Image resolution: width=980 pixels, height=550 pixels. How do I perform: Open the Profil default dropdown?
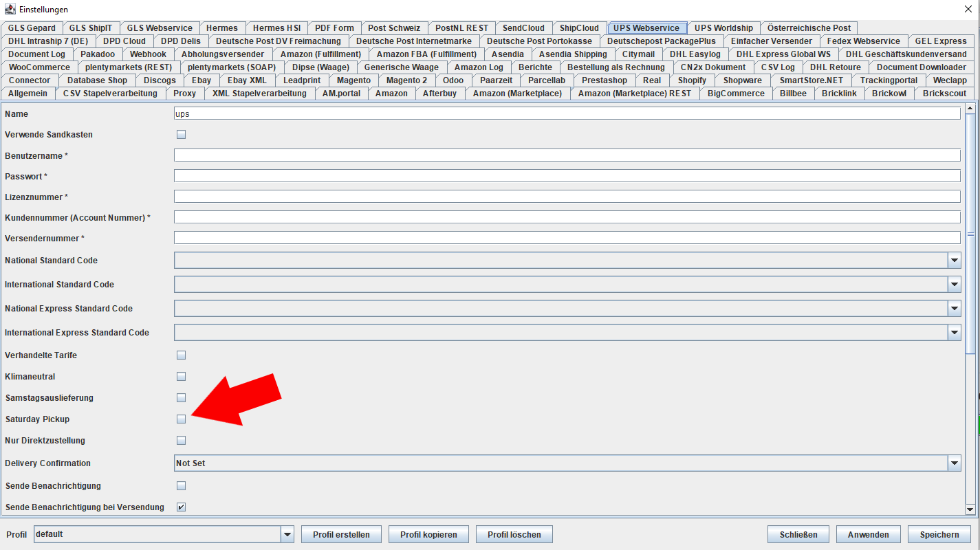pyautogui.click(x=287, y=534)
